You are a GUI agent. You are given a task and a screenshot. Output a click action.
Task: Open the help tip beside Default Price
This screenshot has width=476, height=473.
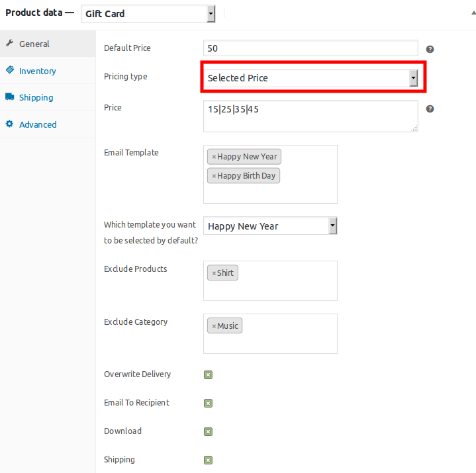[430, 49]
